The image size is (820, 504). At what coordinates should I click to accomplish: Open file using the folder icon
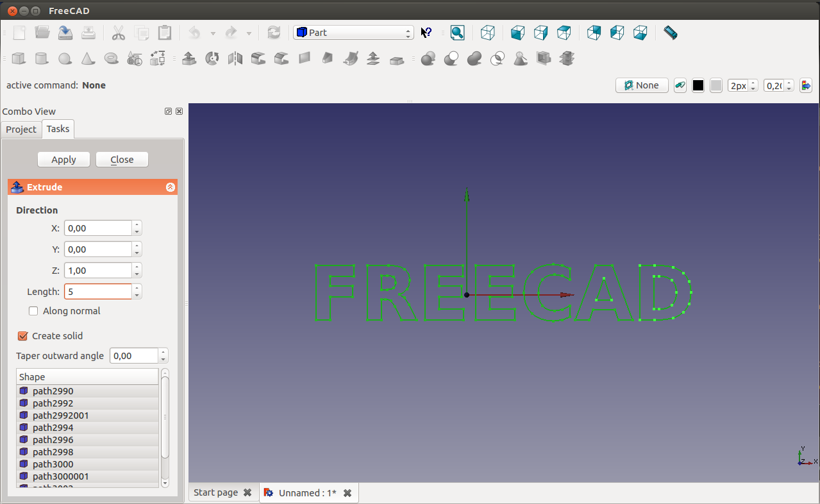click(x=42, y=33)
